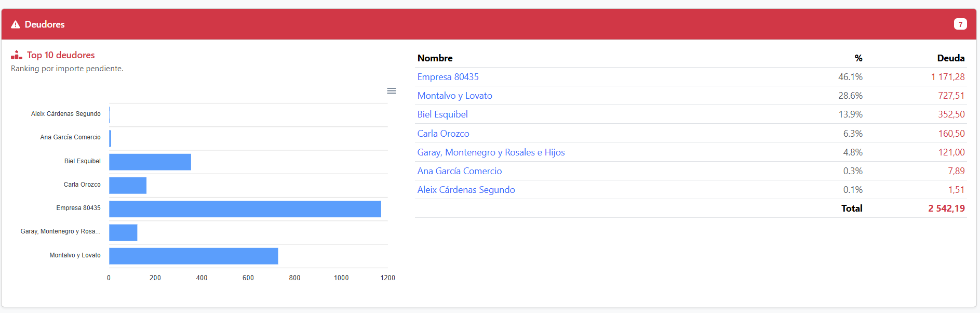
Task: Click the 6.3% percentage cell
Action: [853, 134]
